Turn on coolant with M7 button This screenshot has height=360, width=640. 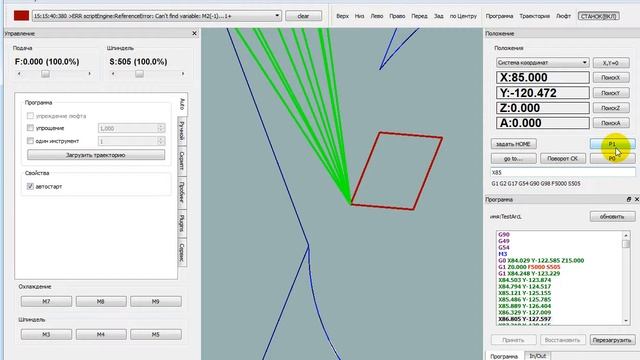(x=46, y=301)
